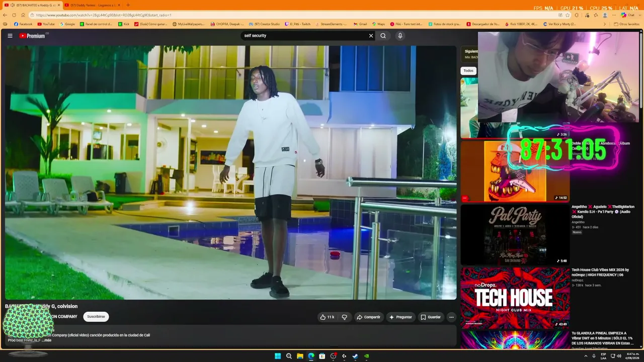Viewport: 644px width, 362px height.
Task: Open the YouTube bookmark in favorites bar
Action: pyautogui.click(x=46, y=24)
